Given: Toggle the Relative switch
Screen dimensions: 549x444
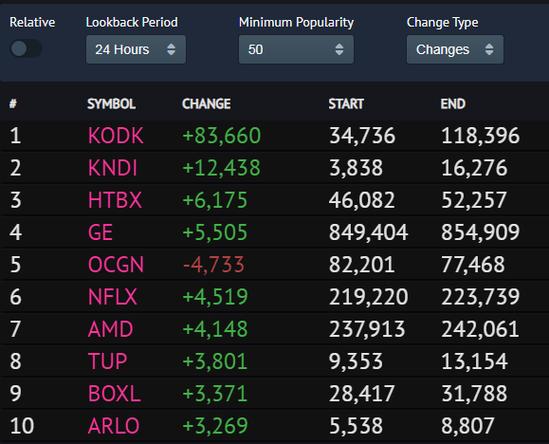Looking at the screenshot, I should click(26, 49).
